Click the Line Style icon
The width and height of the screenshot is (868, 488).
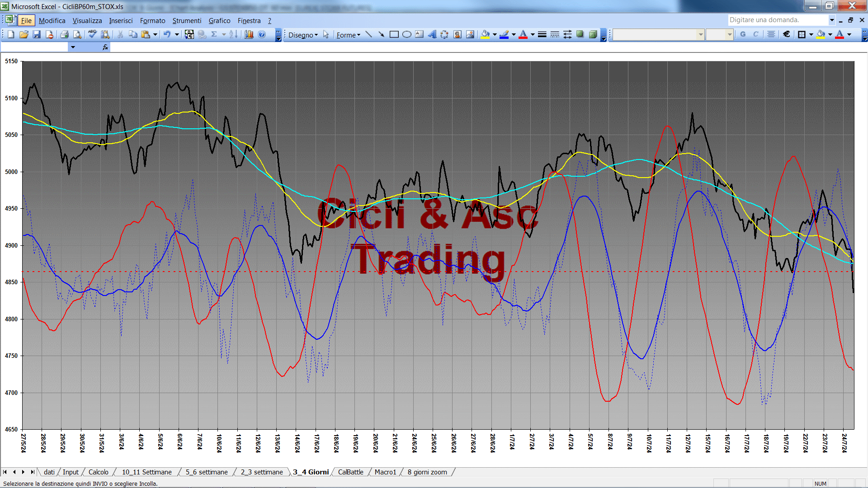pyautogui.click(x=542, y=34)
